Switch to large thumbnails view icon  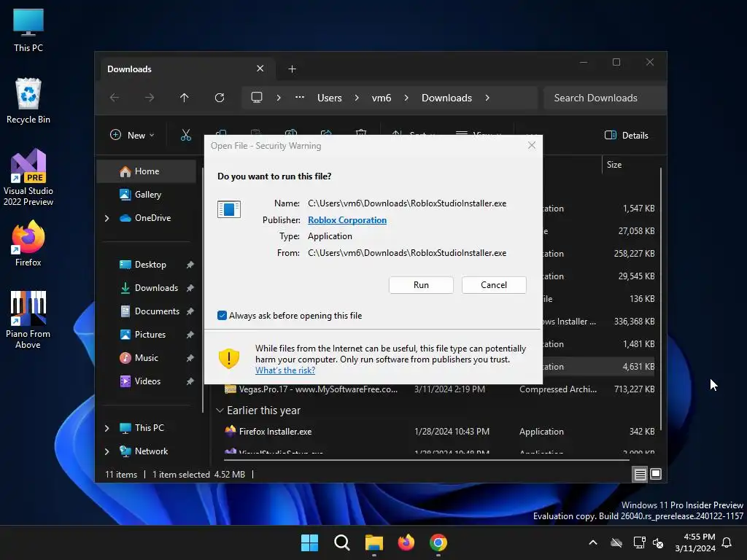(x=656, y=474)
